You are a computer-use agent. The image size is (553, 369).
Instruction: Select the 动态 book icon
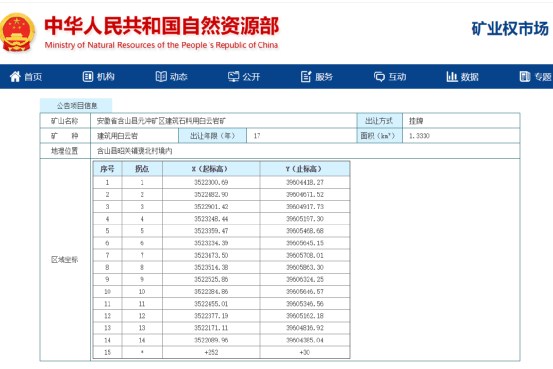(161, 76)
